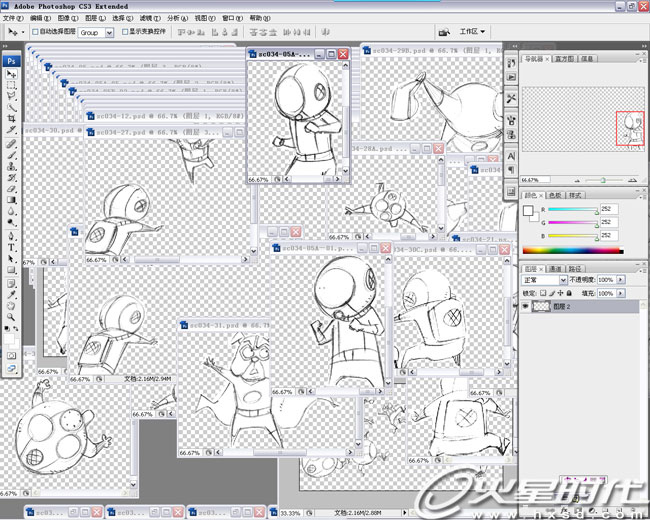Switch to the 路径 paths tab
This screenshot has height=520, width=650.
tap(574, 269)
